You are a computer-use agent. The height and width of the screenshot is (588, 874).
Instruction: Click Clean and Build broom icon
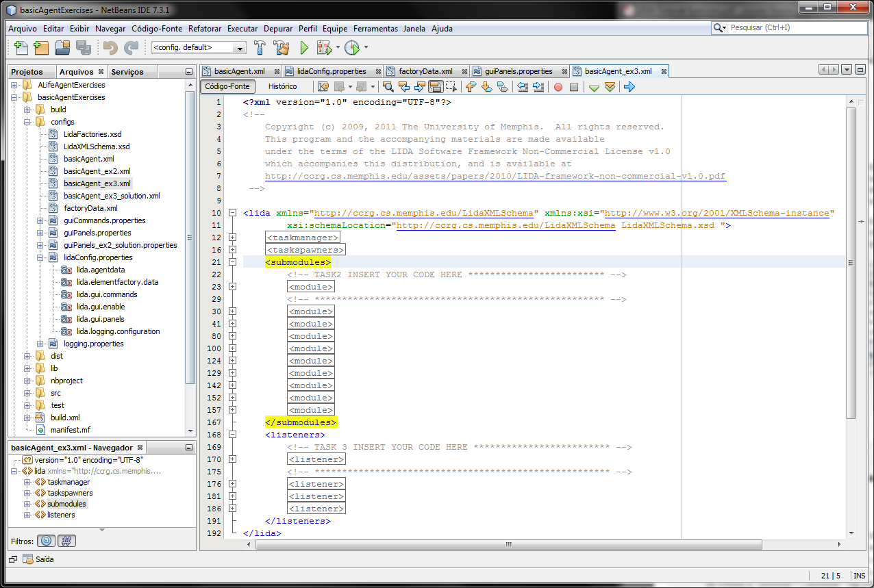pyautogui.click(x=282, y=48)
